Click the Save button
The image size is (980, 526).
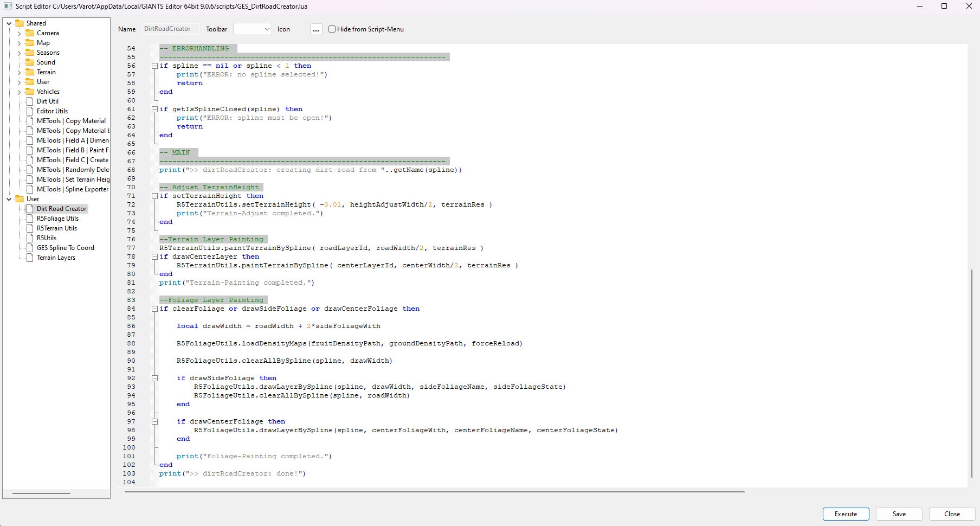(899, 514)
